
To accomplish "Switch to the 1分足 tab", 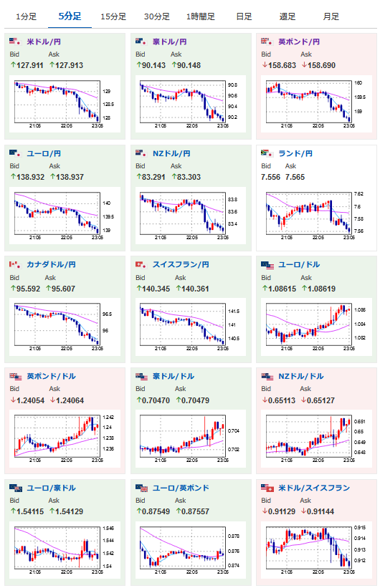I will (x=27, y=16).
